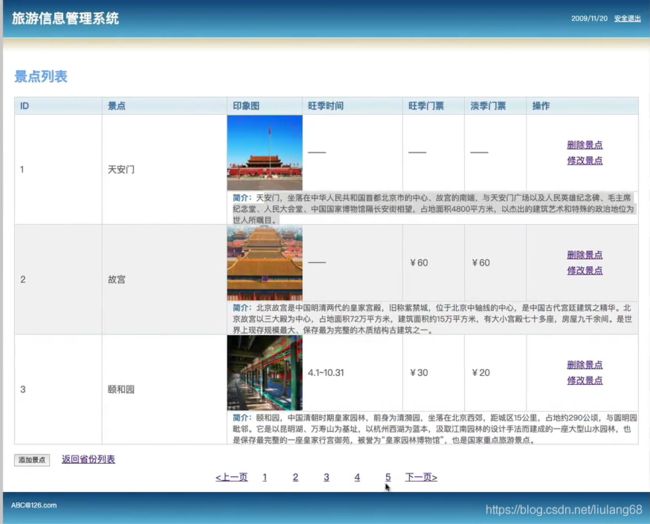Go to page 5 in pagination
The width and height of the screenshot is (650, 524).
(x=388, y=477)
